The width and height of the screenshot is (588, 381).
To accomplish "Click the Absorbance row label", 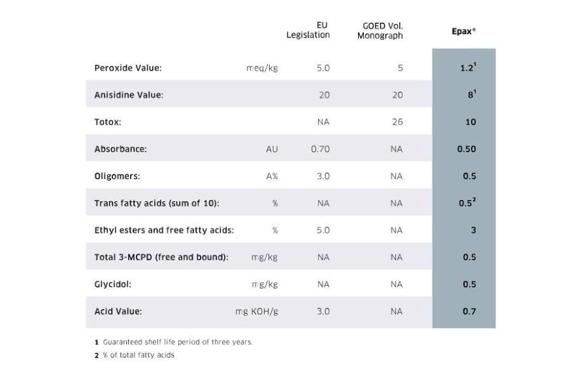I will (x=120, y=149).
